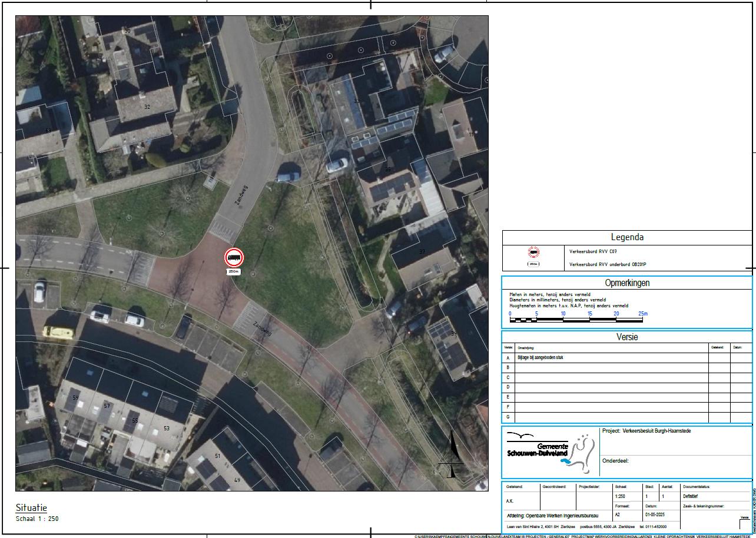Click the 'Situatie' drawing title
Screen dimensions: 756x538
click(31, 507)
